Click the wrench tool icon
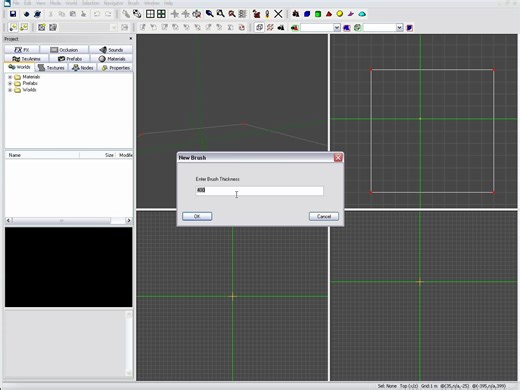 pos(126,14)
